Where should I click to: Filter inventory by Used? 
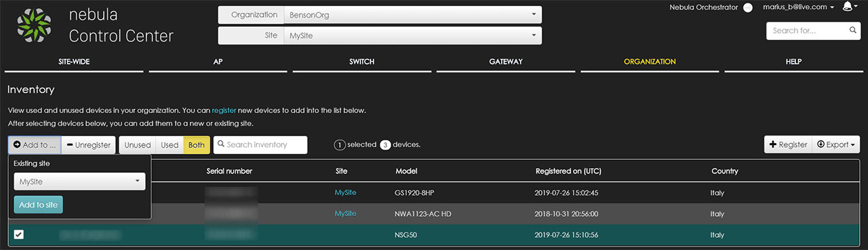tap(170, 145)
